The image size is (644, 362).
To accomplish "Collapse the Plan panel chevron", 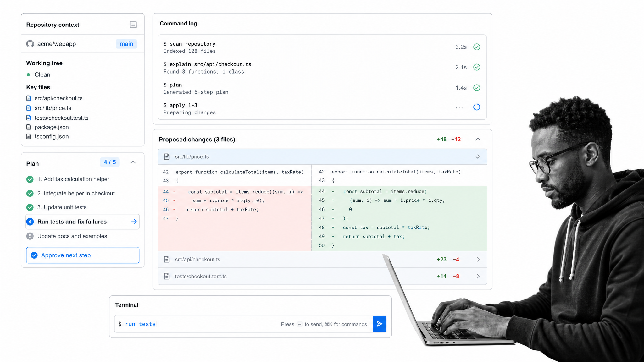I will [133, 162].
